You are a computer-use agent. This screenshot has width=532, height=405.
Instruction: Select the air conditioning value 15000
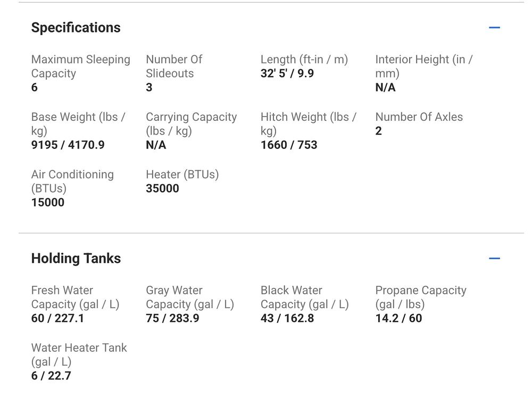48,202
